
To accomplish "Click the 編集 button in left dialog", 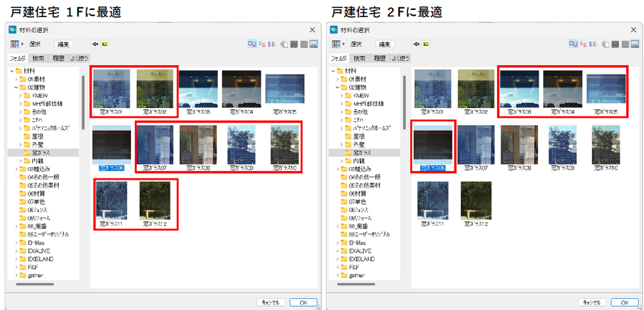I will [64, 44].
